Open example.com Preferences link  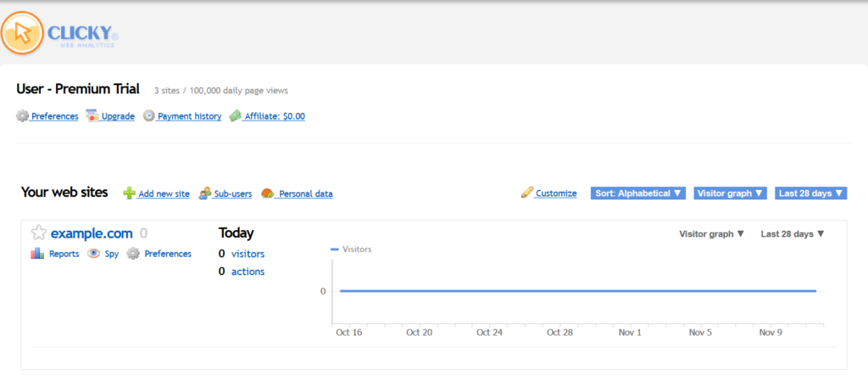point(168,254)
